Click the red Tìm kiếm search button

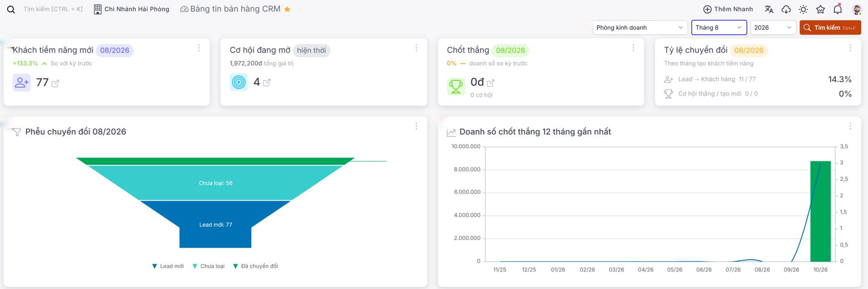tap(830, 28)
